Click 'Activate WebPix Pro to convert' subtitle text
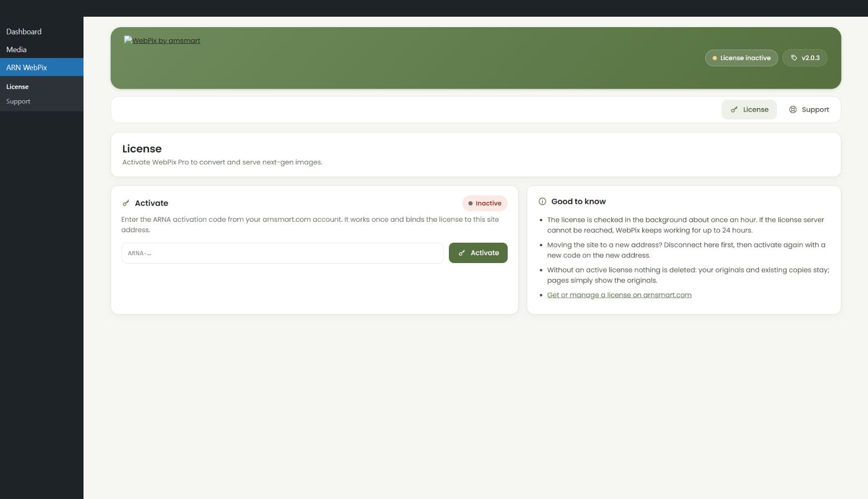Viewport: 868px width, 499px height. [222, 162]
